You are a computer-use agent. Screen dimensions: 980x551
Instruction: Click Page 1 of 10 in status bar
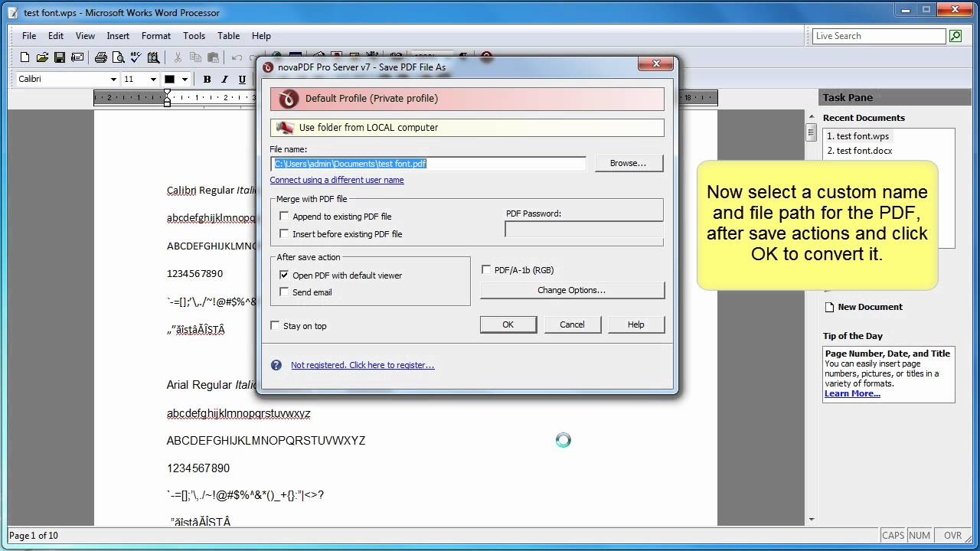click(x=34, y=536)
